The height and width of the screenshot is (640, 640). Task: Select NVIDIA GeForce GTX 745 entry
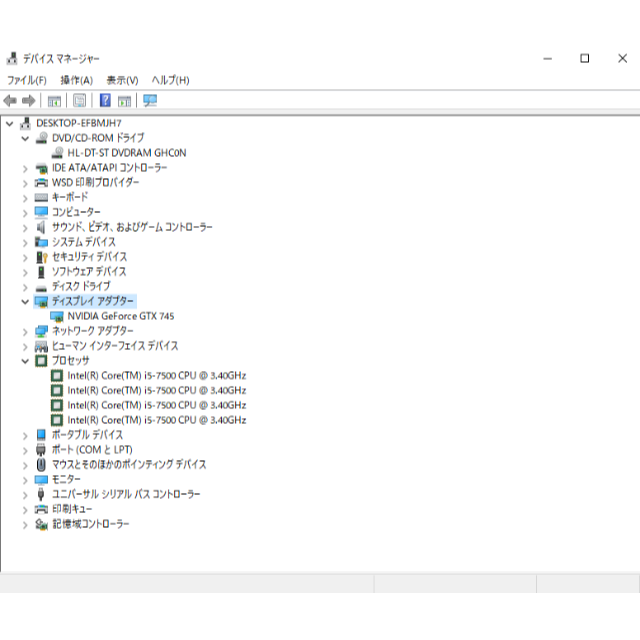pyautogui.click(x=121, y=316)
